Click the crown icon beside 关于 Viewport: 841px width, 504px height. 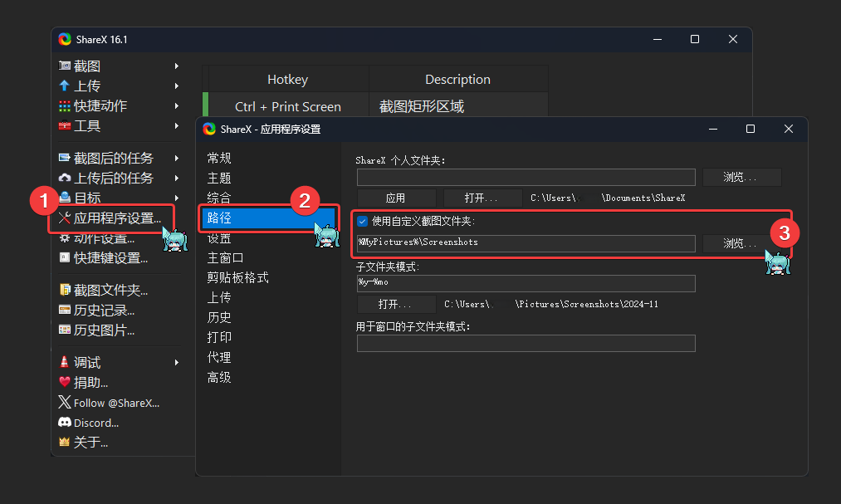[65, 442]
